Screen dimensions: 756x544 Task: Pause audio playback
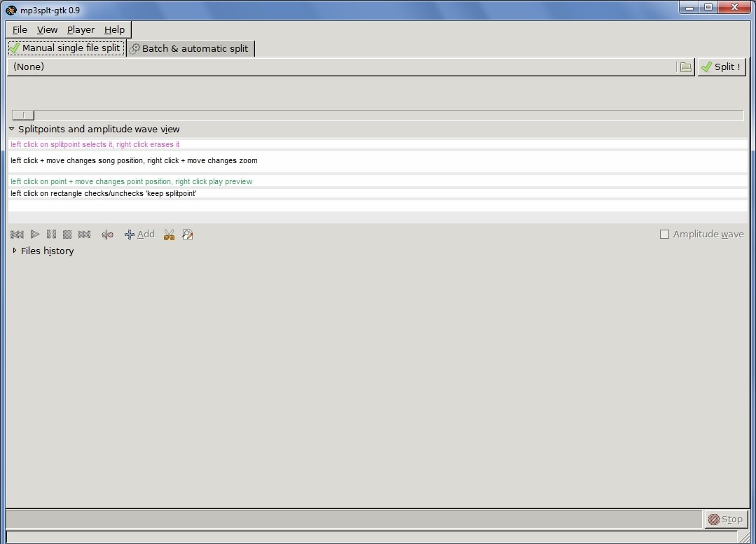(51, 234)
